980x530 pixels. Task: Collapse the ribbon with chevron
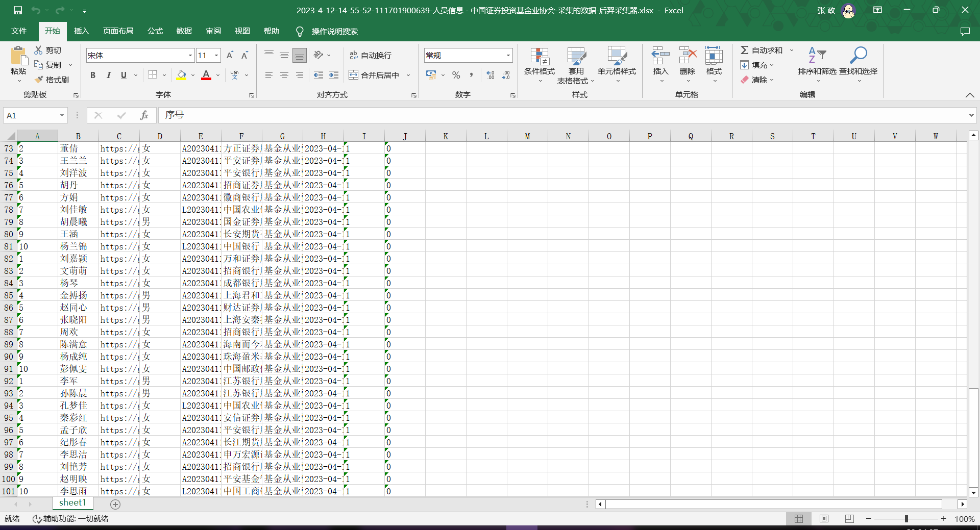point(970,95)
